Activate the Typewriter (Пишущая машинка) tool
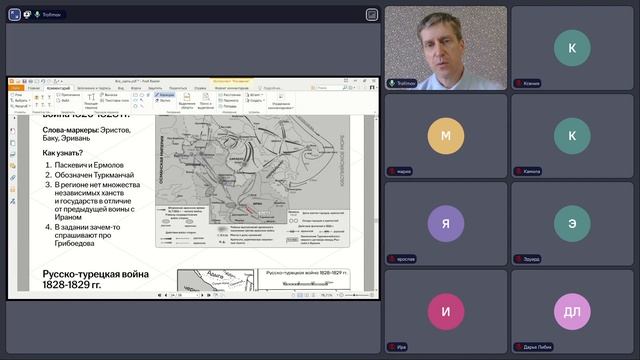This screenshot has height=360, width=640. coord(91,101)
